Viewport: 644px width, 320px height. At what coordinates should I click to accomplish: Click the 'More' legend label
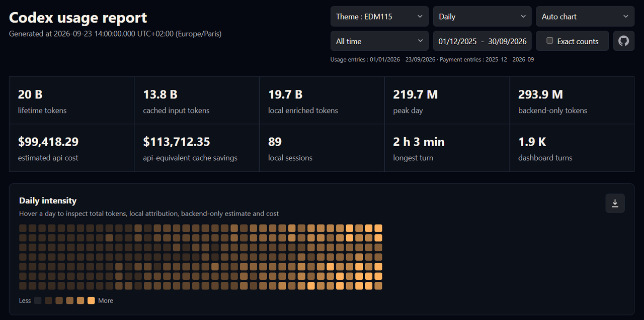pos(106,300)
